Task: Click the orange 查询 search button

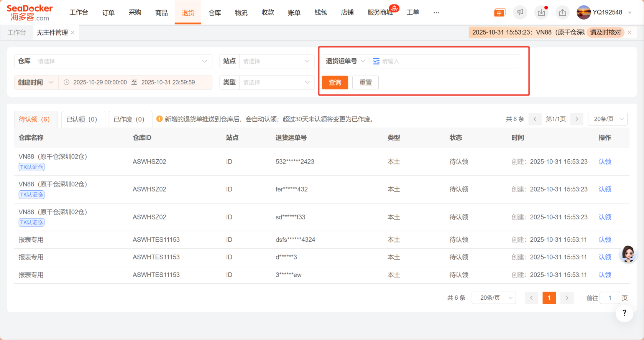Action: pyautogui.click(x=335, y=83)
